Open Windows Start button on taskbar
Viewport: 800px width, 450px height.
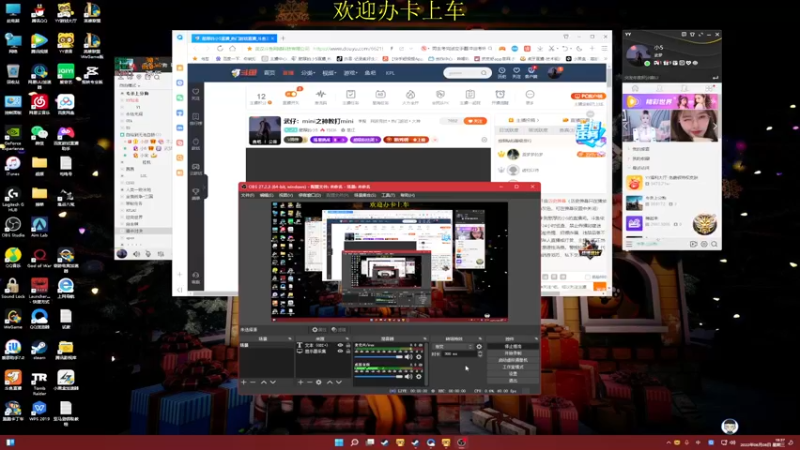pos(339,442)
